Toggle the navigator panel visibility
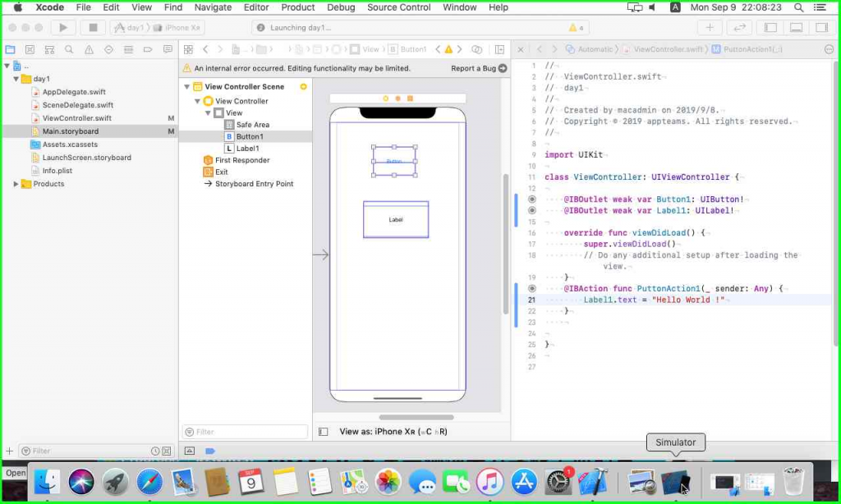This screenshot has height=504, width=841. [x=770, y=27]
